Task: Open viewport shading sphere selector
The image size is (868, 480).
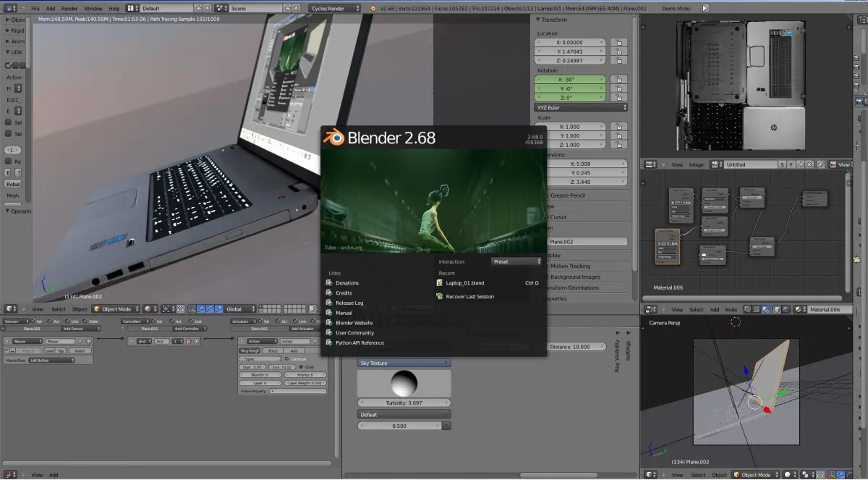Action: coord(150,309)
